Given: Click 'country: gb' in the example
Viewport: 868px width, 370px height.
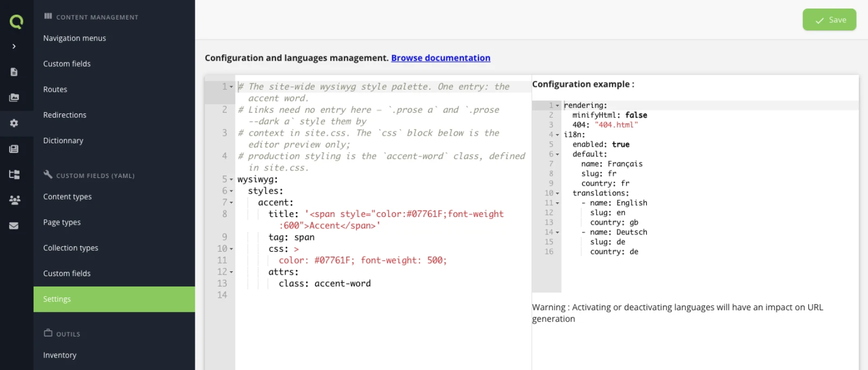Looking at the screenshot, I should pos(614,222).
